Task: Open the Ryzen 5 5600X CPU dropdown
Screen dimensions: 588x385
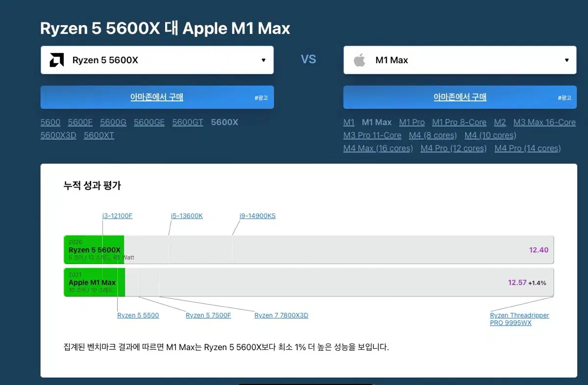Action: point(157,60)
